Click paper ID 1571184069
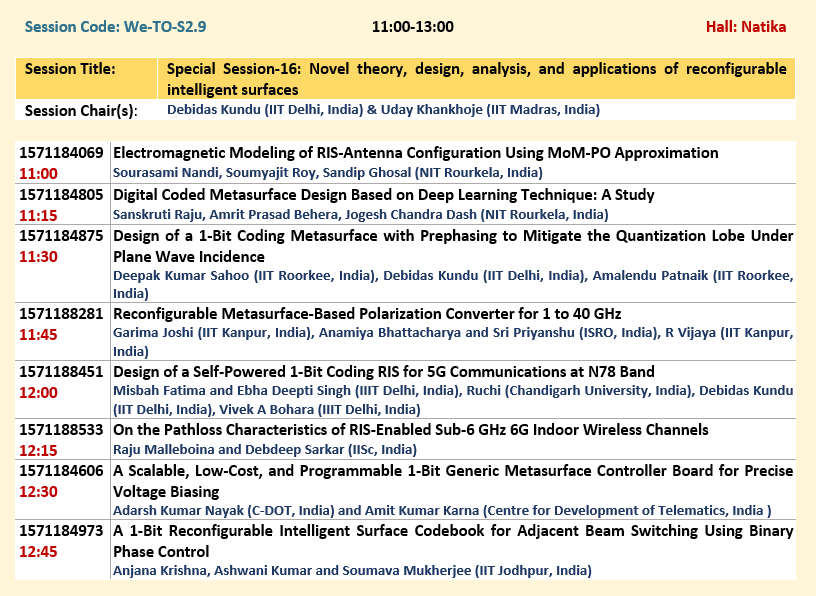Screen dimensions: 816x596 [61, 153]
